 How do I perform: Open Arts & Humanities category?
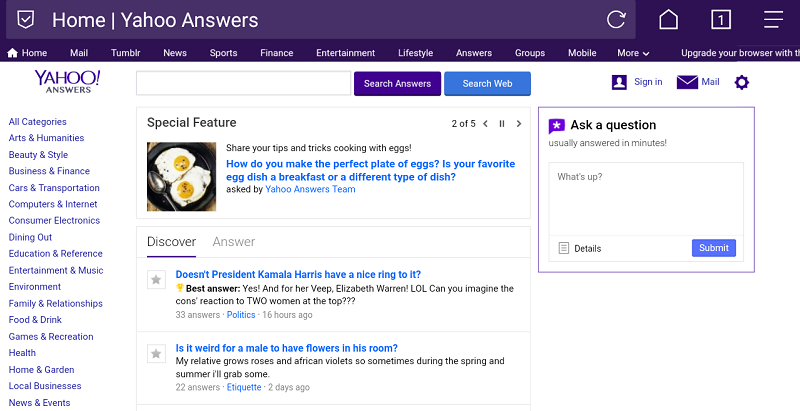46,138
